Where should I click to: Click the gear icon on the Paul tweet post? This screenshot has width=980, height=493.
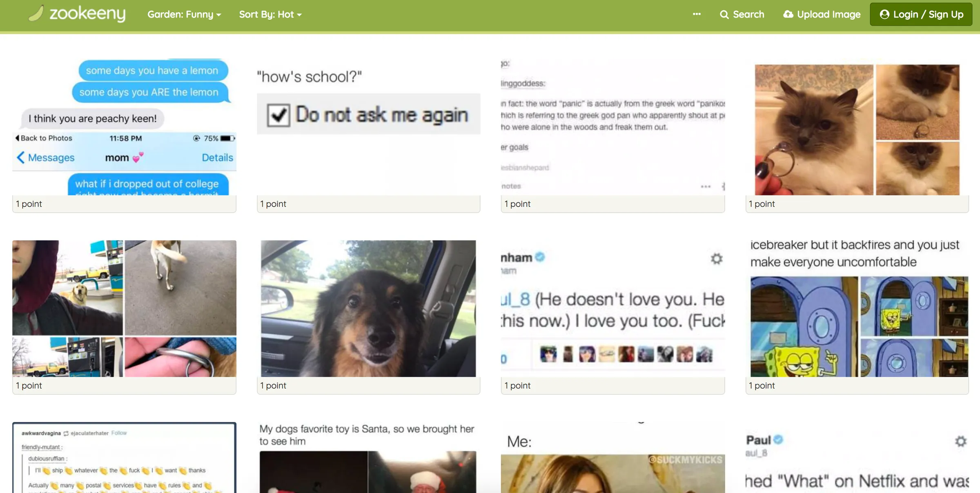960,441
